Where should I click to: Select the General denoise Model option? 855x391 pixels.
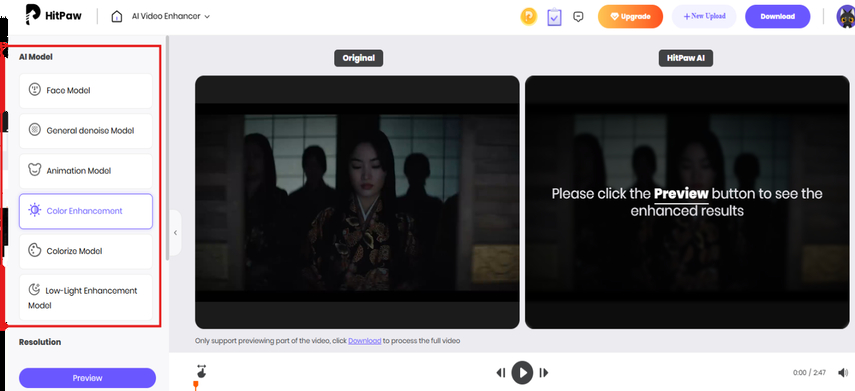coord(86,131)
